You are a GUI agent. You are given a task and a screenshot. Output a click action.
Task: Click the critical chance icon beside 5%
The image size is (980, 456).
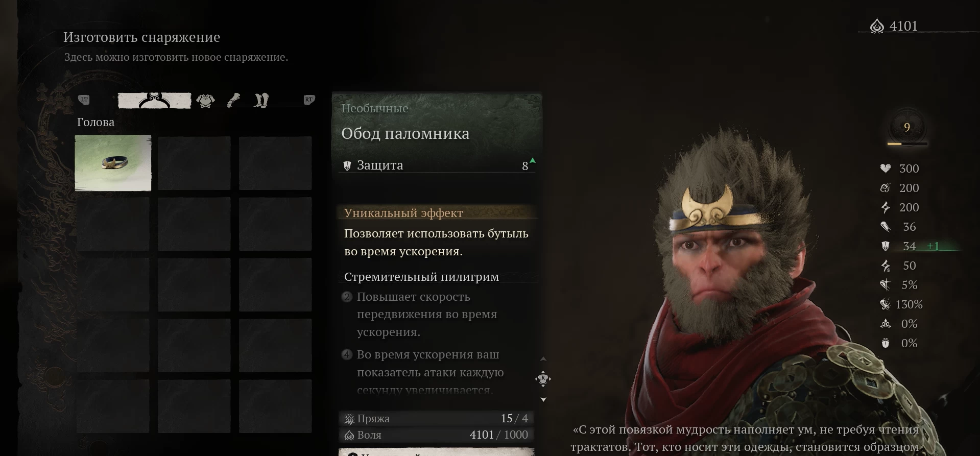(x=885, y=285)
